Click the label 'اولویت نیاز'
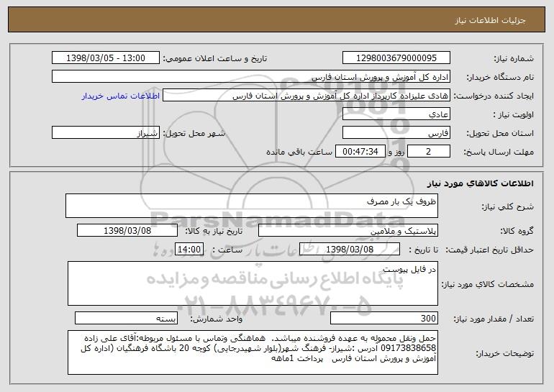The width and height of the screenshot is (554, 392). tap(514, 114)
